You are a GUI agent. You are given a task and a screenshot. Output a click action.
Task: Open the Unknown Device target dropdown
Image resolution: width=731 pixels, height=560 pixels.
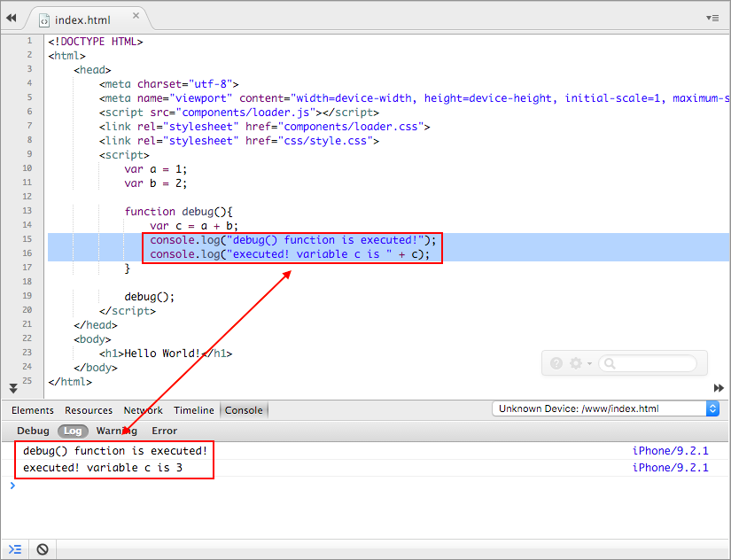[606, 408]
